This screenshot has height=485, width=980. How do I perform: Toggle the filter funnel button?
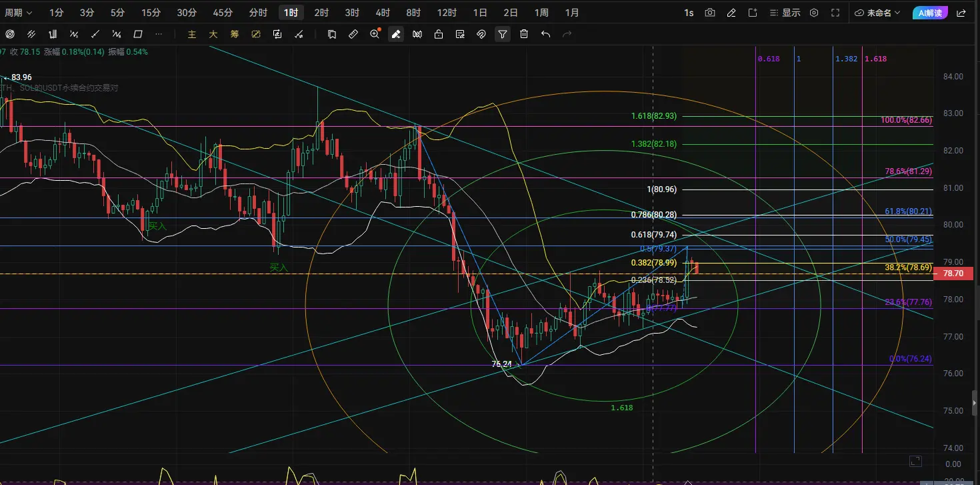point(503,34)
